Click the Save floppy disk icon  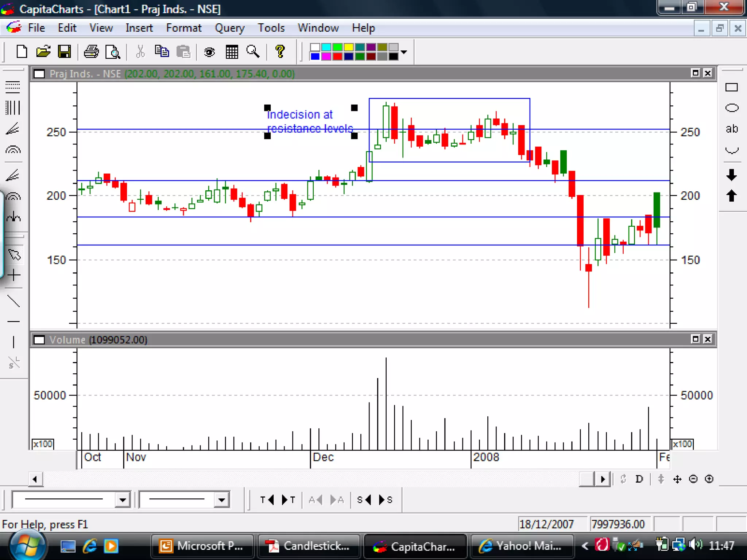[65, 52]
